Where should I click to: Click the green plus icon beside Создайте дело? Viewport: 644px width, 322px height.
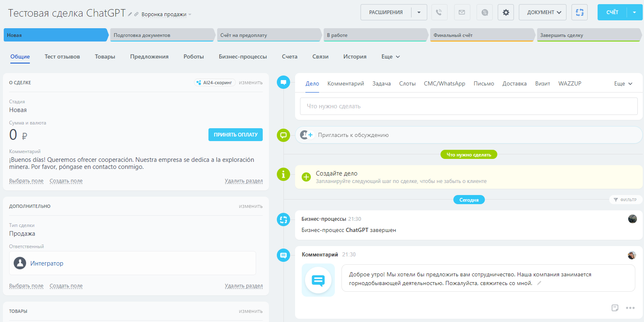click(306, 177)
